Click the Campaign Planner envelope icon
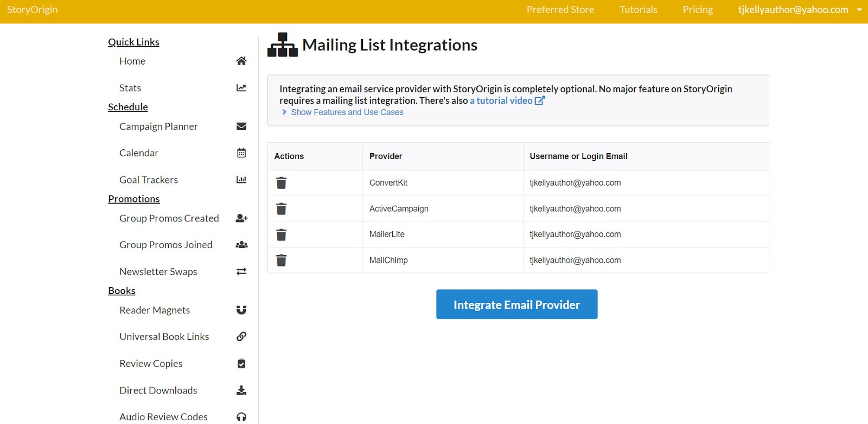Image resolution: width=868 pixels, height=424 pixels. pos(241,126)
